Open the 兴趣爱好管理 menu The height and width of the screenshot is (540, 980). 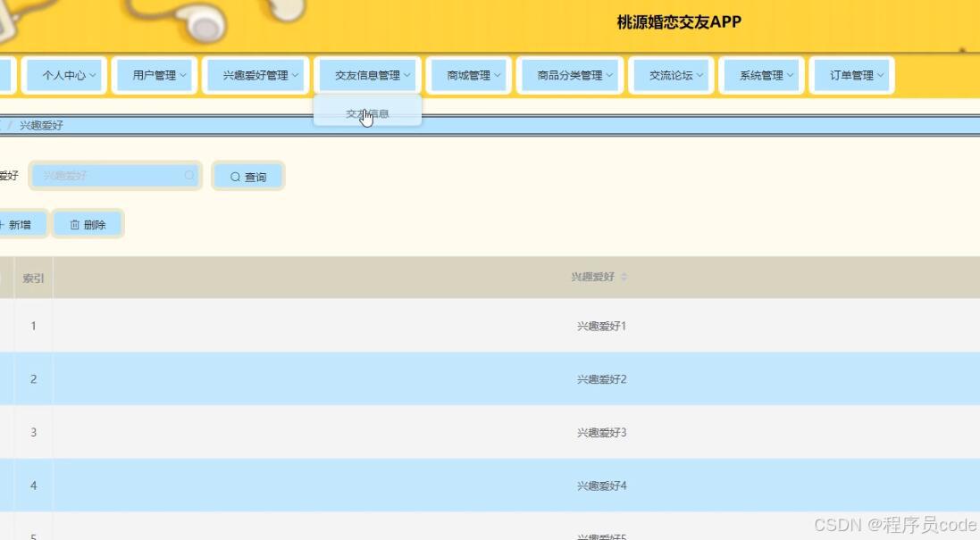click(x=255, y=76)
